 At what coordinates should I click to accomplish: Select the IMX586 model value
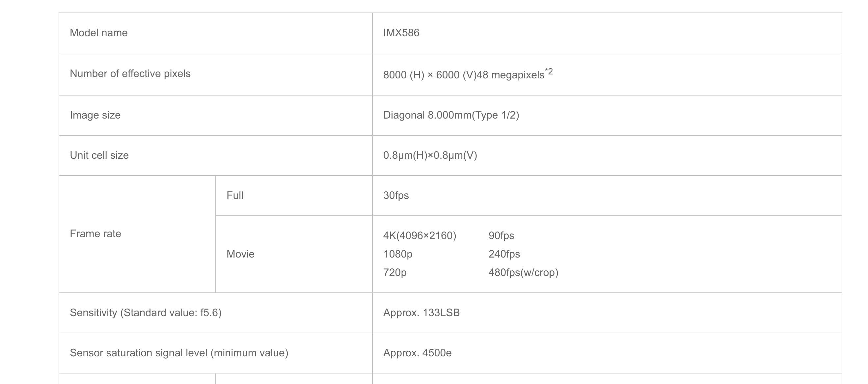(x=401, y=33)
